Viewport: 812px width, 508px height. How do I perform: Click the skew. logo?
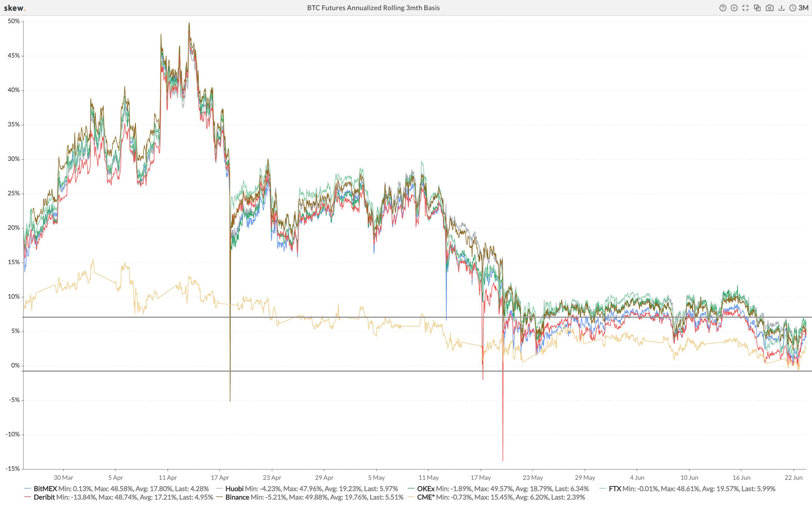15,8
